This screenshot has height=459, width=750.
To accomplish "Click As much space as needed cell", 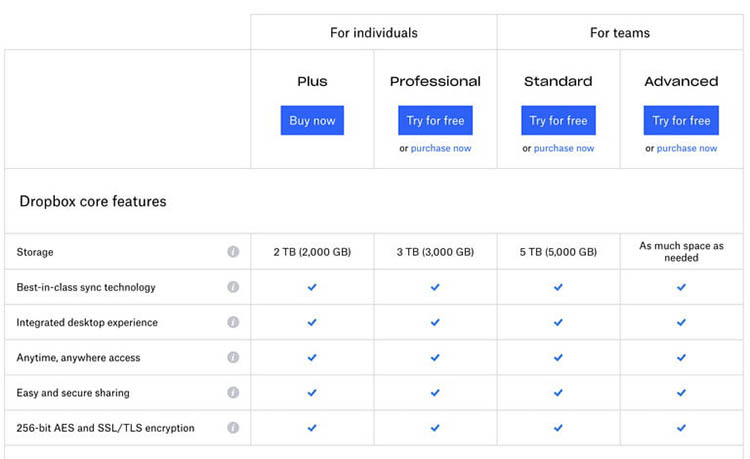I will coord(681,251).
